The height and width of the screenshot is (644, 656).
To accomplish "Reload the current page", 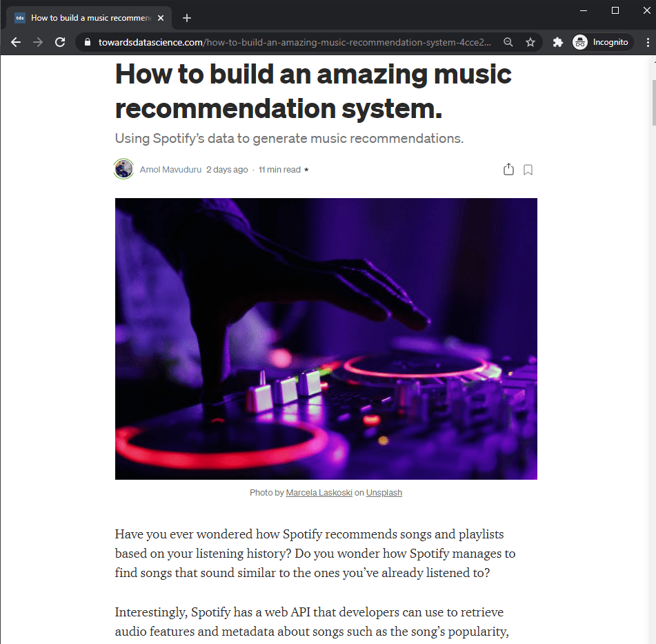I will coord(60,42).
